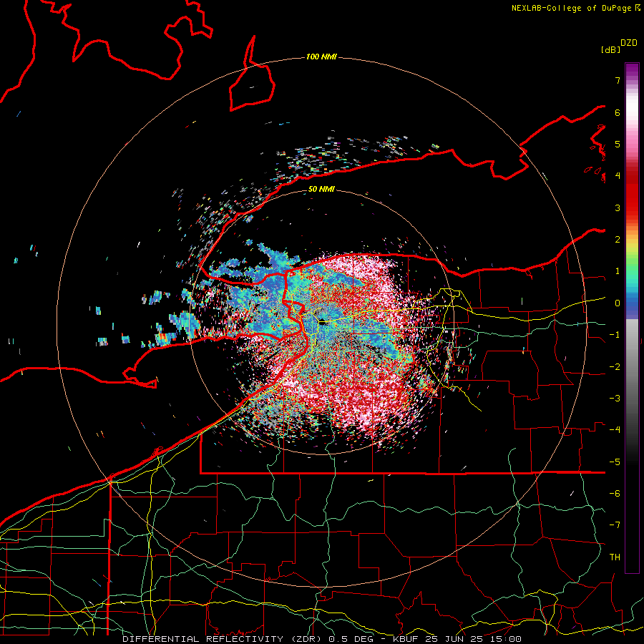Click the [dB] unit label
Screen dimensions: 644x644
(x=611, y=49)
